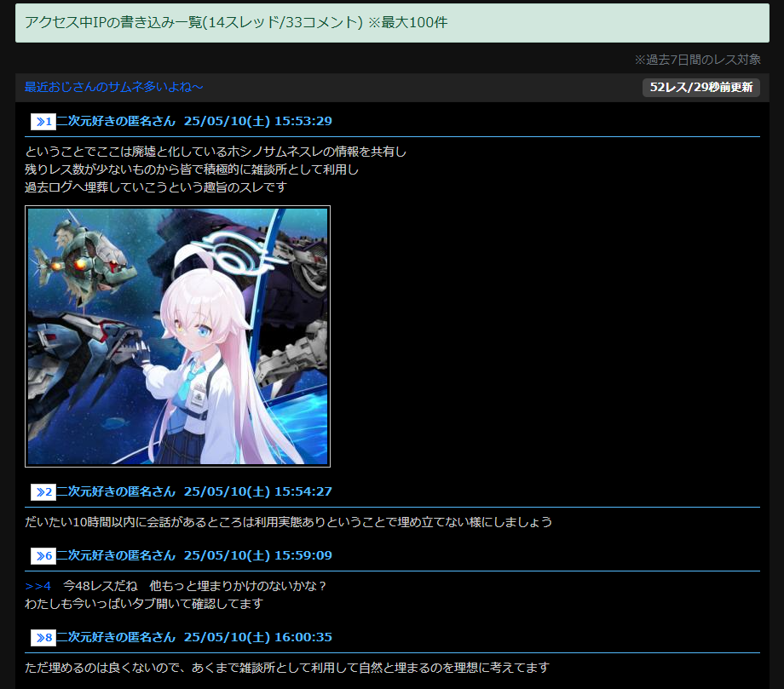
Task: Click poster name on 16:00:35 post
Action: tap(116, 637)
